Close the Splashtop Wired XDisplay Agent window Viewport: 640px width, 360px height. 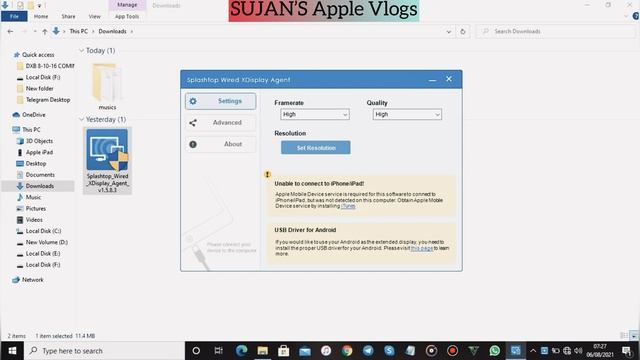click(x=449, y=79)
